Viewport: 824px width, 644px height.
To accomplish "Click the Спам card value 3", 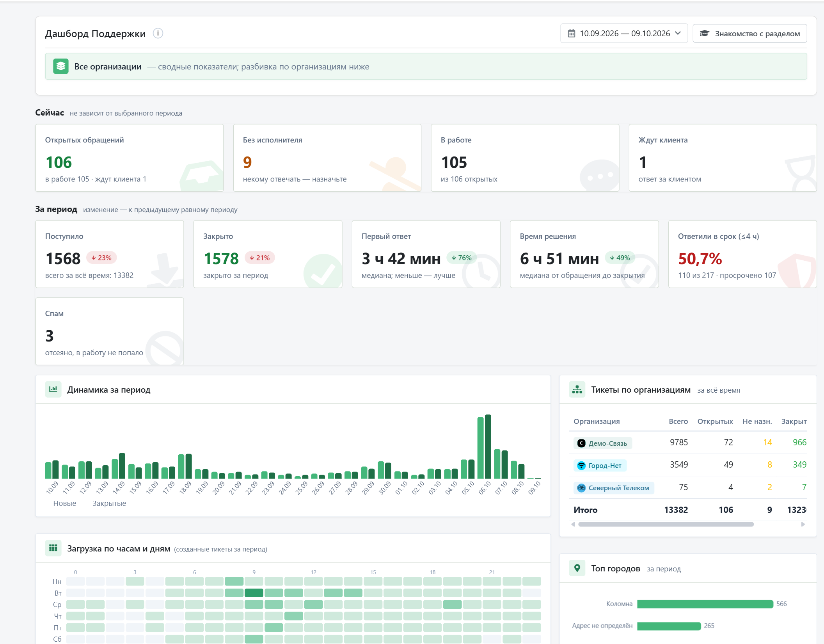I will 50,336.
